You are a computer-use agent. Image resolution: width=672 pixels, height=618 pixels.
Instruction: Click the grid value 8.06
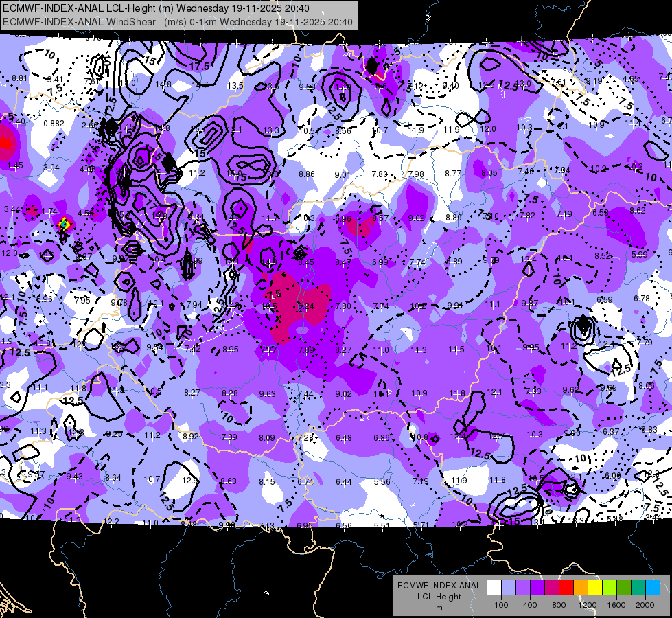point(647,385)
